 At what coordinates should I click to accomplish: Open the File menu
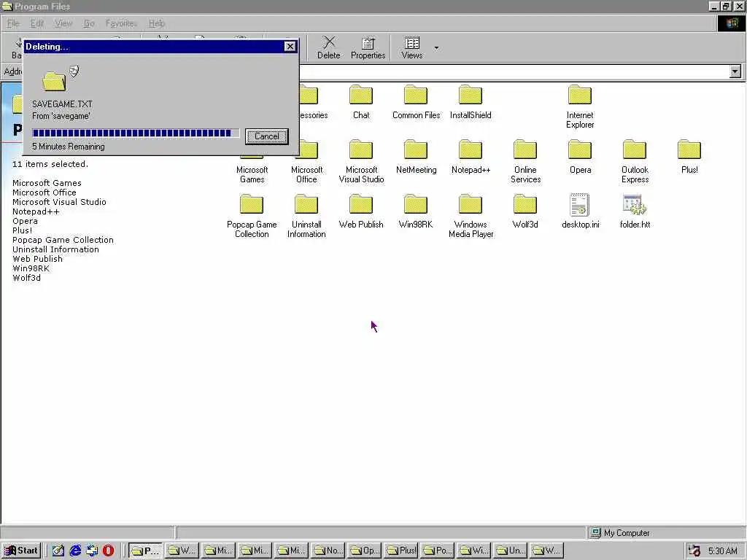(x=13, y=23)
